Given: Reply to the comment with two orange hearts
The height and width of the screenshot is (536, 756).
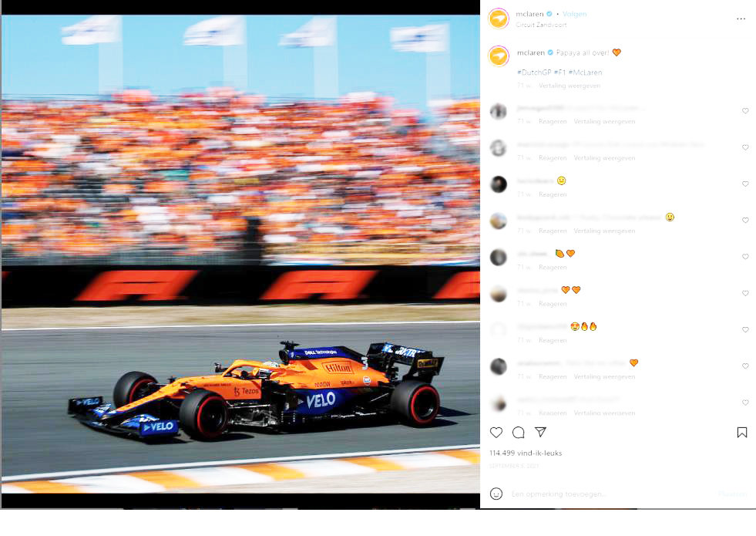Looking at the screenshot, I should (x=553, y=304).
